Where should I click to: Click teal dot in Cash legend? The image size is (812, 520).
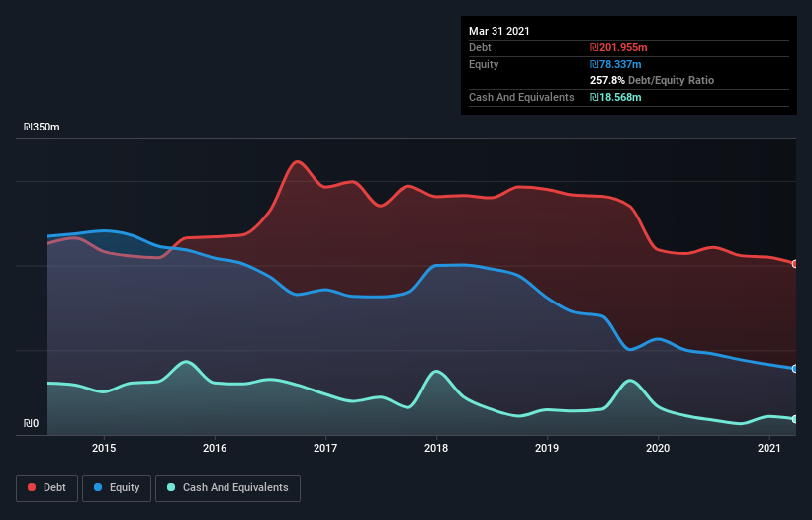coord(171,487)
